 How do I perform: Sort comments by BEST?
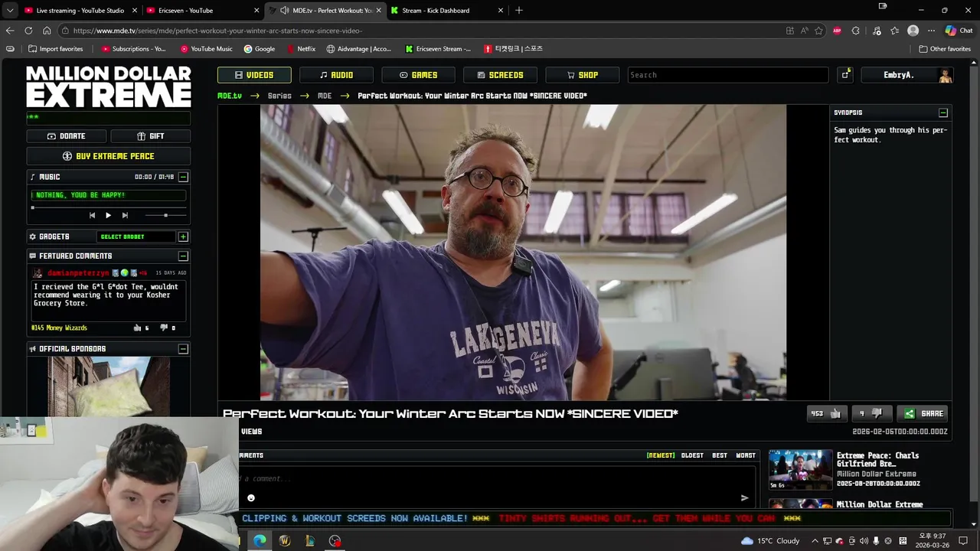point(720,455)
